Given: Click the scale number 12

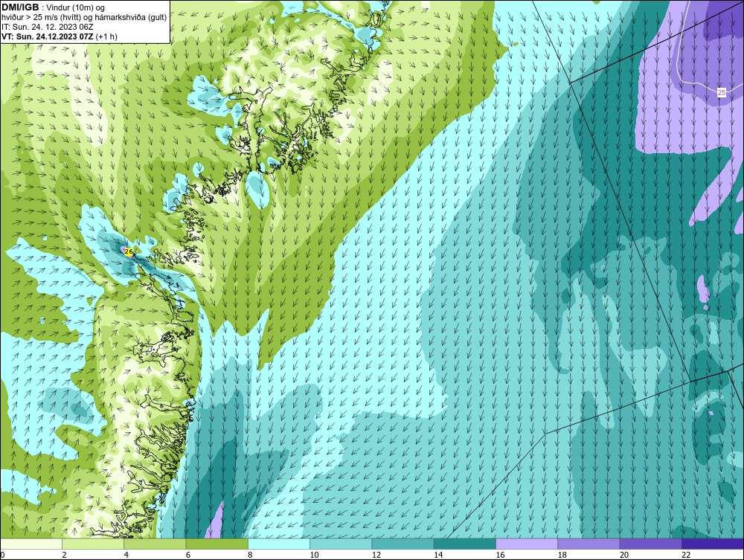Looking at the screenshot, I should (376, 555).
